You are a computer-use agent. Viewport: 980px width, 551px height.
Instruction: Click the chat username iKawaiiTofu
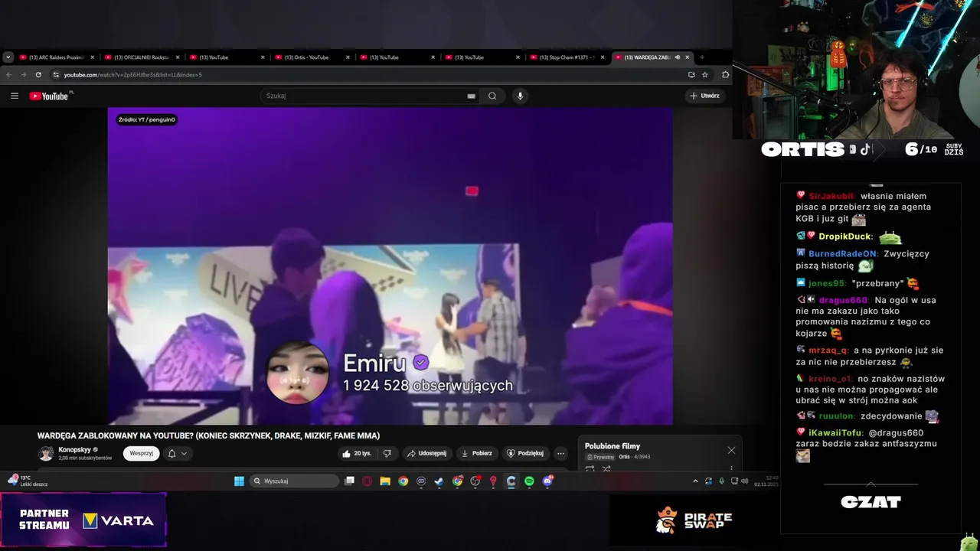(835, 432)
